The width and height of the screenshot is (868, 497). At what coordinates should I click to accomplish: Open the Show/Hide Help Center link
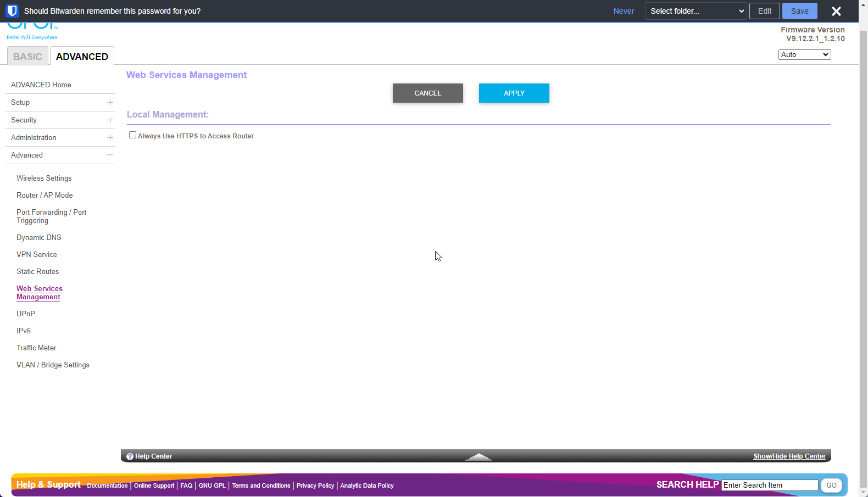point(789,456)
